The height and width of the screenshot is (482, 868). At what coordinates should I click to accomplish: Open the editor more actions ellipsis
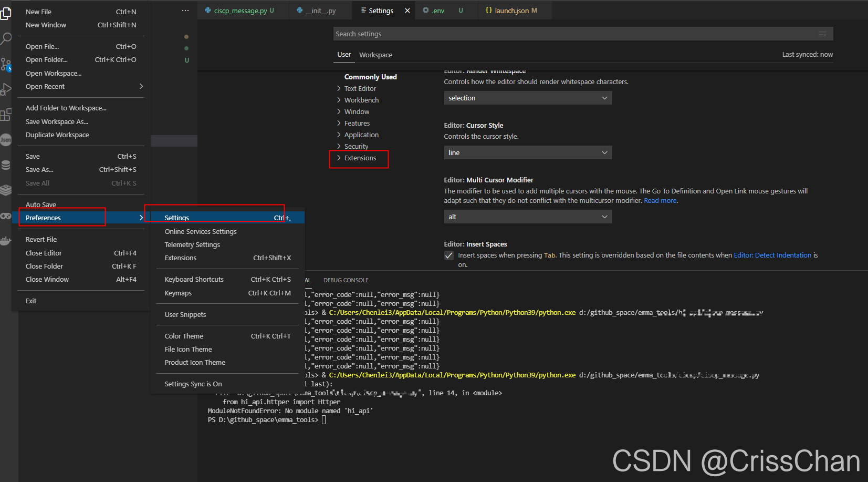tap(185, 10)
